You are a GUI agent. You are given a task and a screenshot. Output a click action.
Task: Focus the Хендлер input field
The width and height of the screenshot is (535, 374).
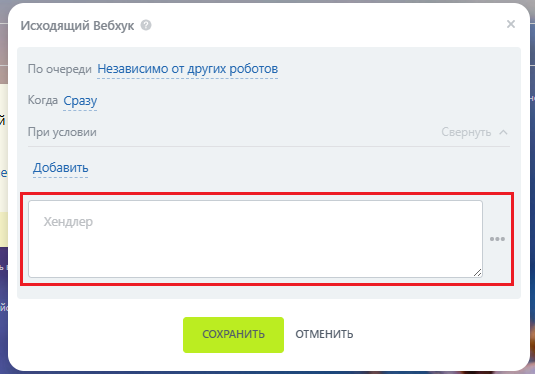[255, 239]
